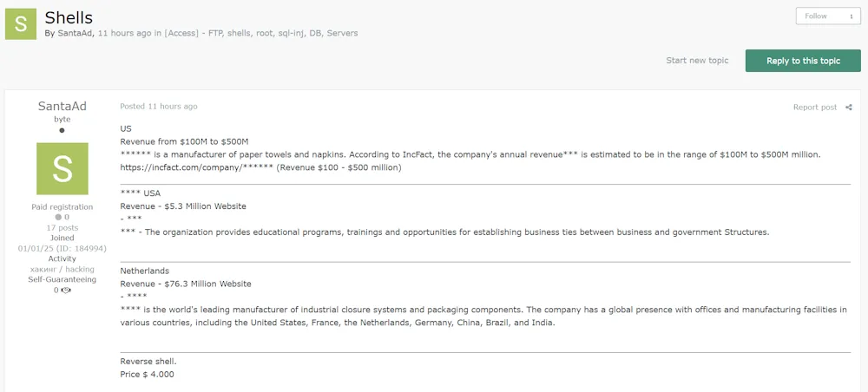The height and width of the screenshot is (392, 868).
Task: Click the 17 posts count
Action: click(62, 228)
